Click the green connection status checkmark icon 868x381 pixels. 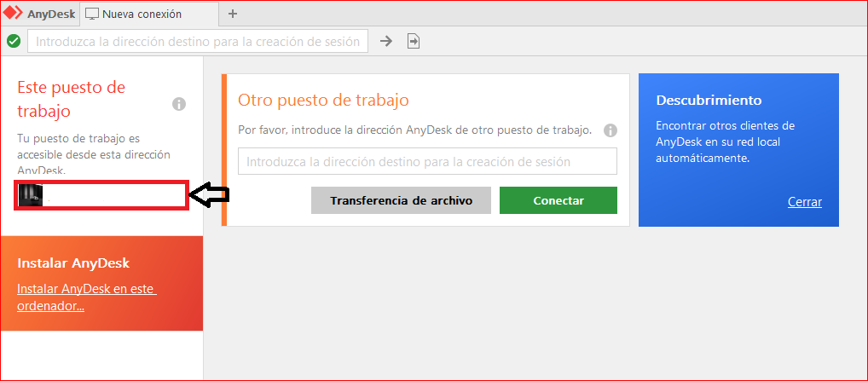tap(14, 42)
